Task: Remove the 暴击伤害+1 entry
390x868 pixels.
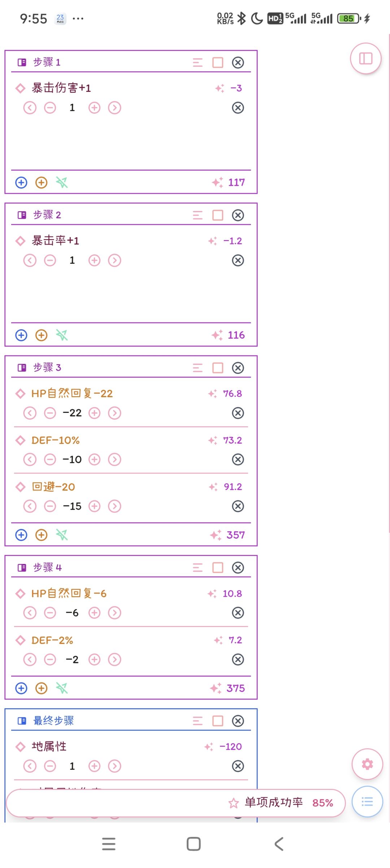Action: (x=238, y=108)
